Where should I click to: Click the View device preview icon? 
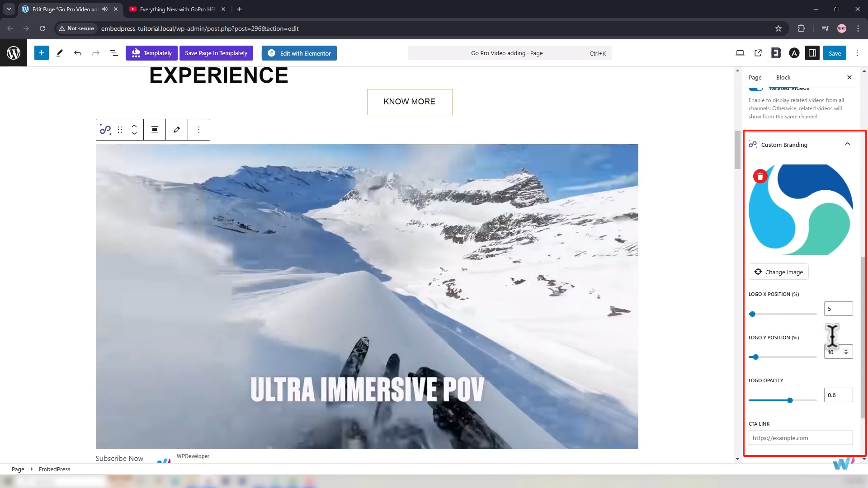[x=740, y=53]
